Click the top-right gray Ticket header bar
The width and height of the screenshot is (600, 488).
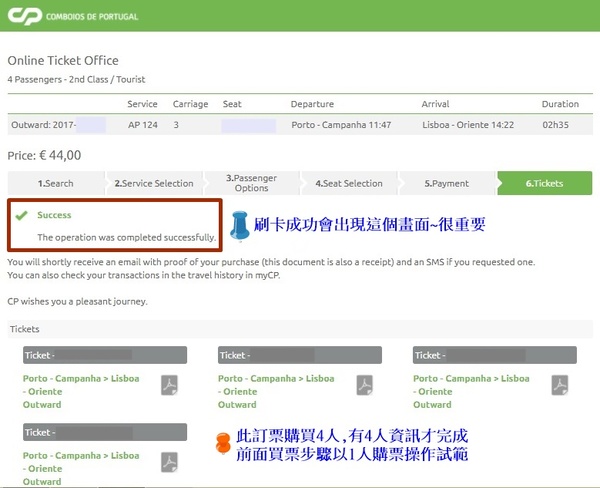pos(494,355)
